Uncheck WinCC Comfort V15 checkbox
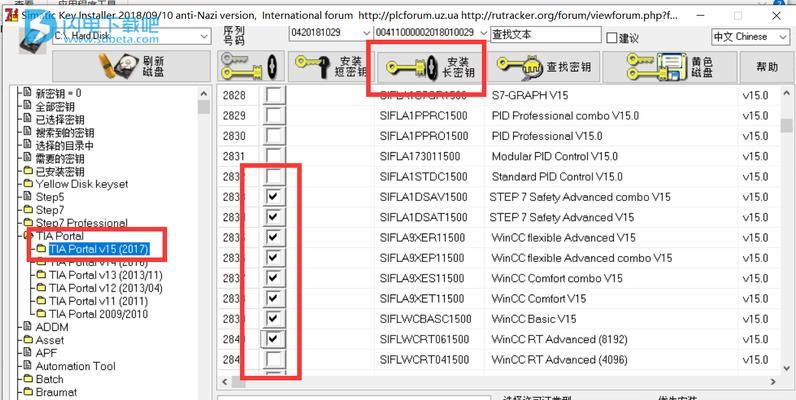Image resolution: width=796 pixels, height=400 pixels. (274, 298)
